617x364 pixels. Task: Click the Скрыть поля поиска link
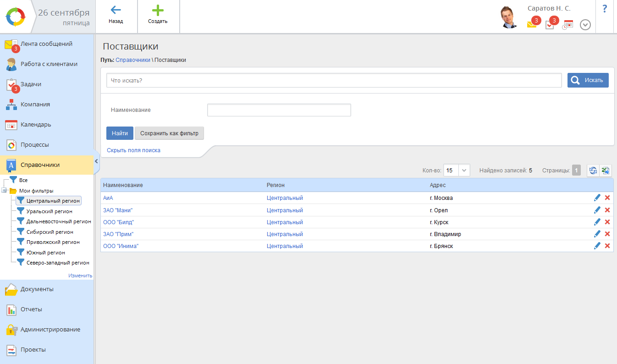pyautogui.click(x=133, y=150)
